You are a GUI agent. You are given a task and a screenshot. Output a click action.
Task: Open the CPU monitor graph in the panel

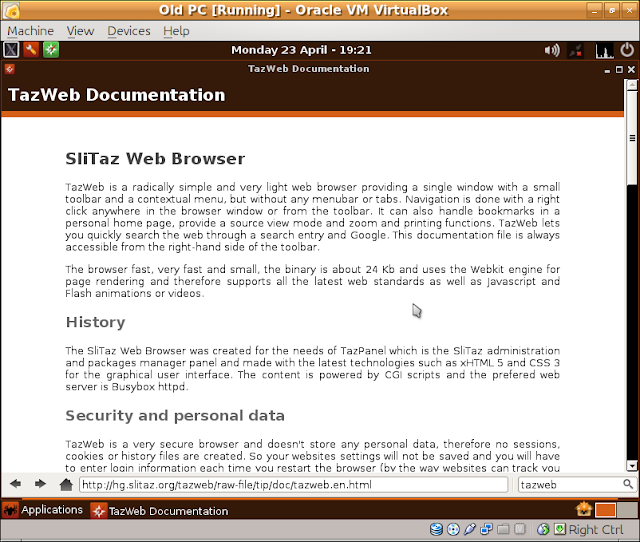click(604, 51)
